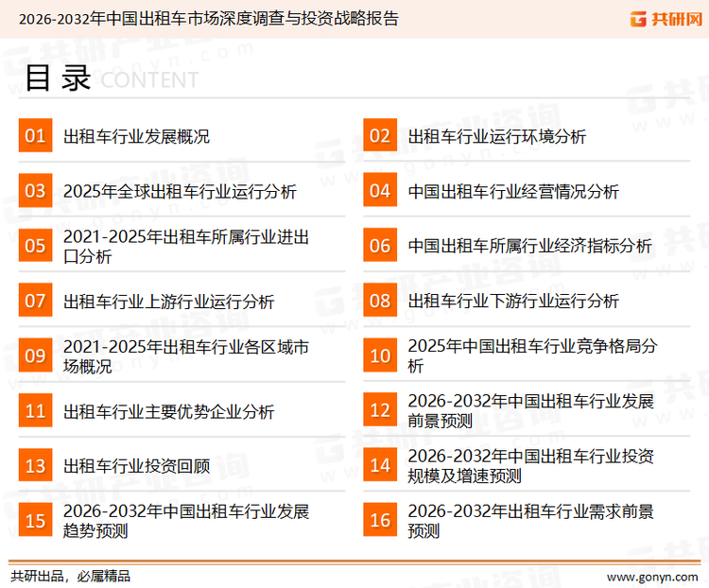Viewport: 709px width, 588px height.
Task: Open 出租车行业上游行业运行分析 entry
Action: click(168, 302)
